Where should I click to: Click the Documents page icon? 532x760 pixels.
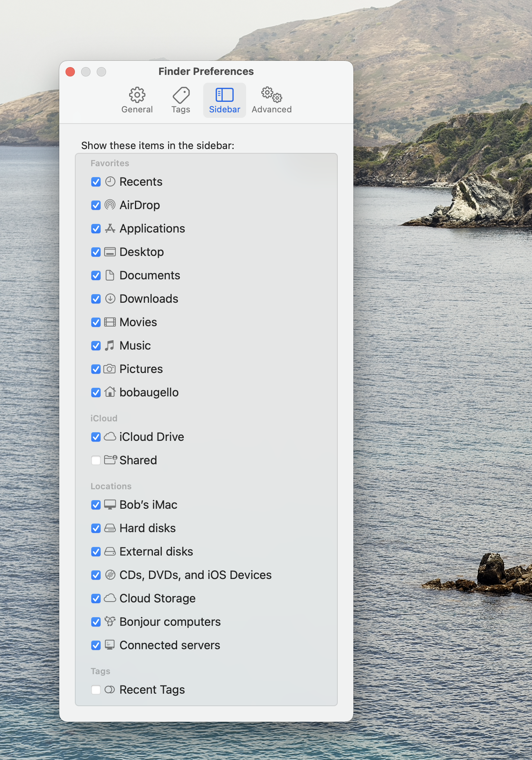click(110, 275)
